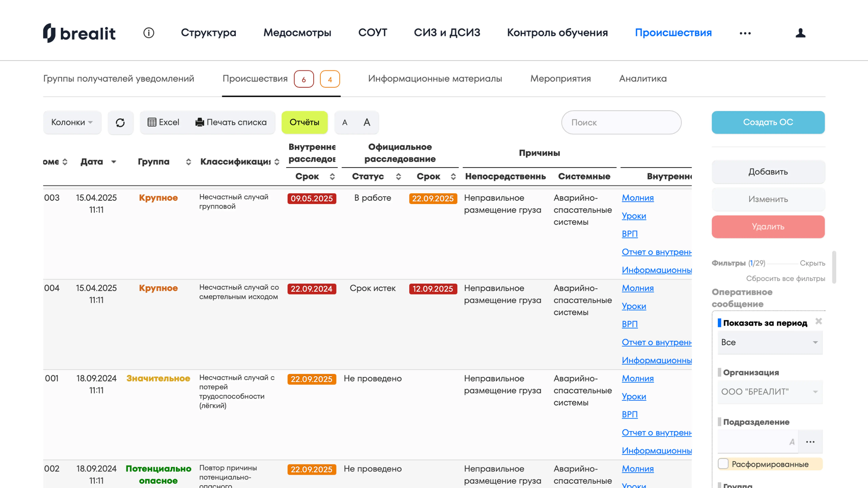Open Молния link for incident 003
Image resolution: width=868 pixels, height=488 pixels.
(637, 198)
